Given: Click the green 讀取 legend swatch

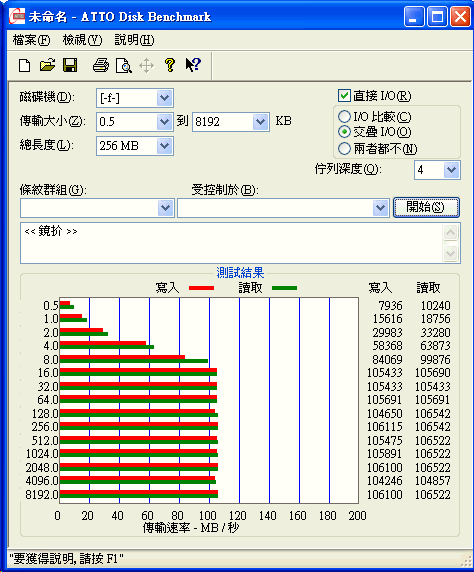Looking at the screenshot, I should click(285, 288).
